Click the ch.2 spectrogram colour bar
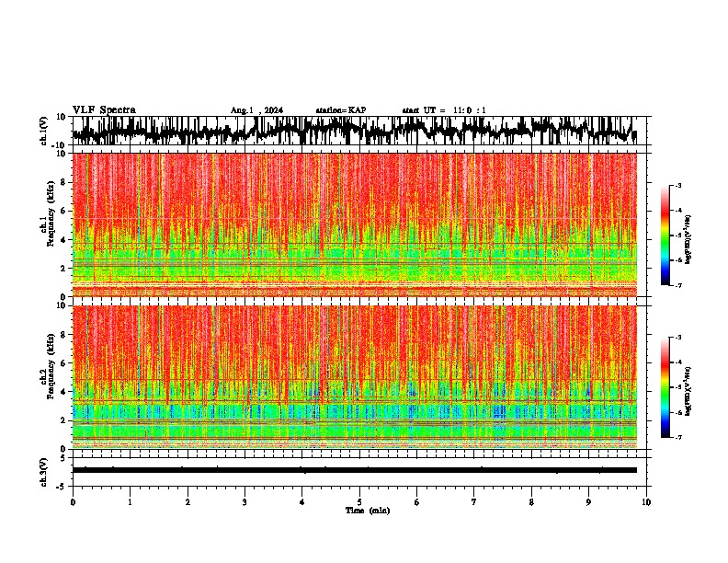This screenshot has height=563, width=728. 665,387
